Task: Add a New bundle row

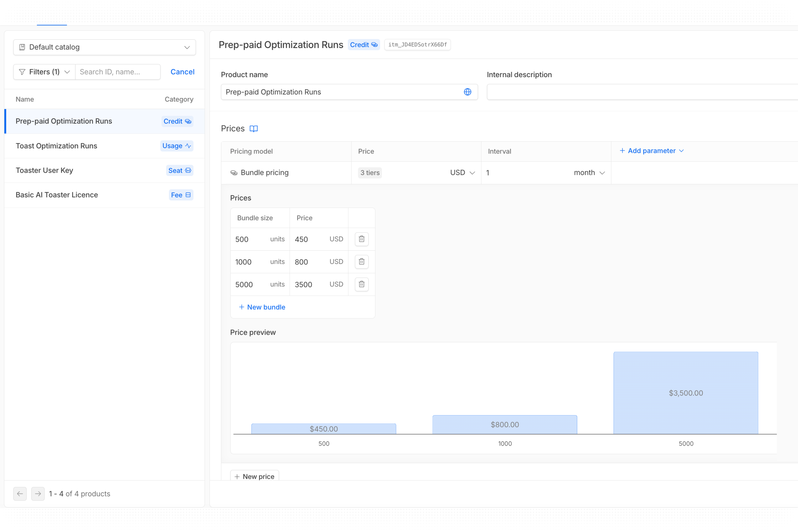Action: (x=262, y=307)
